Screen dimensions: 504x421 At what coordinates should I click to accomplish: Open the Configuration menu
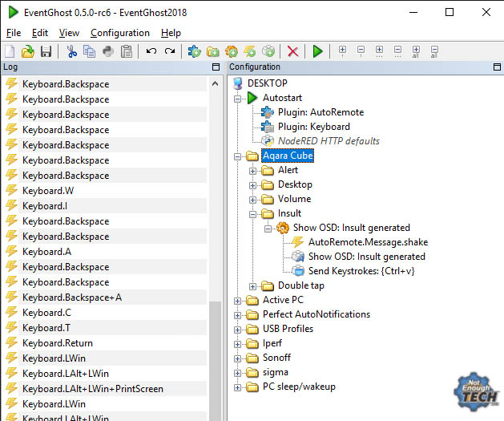tap(119, 33)
